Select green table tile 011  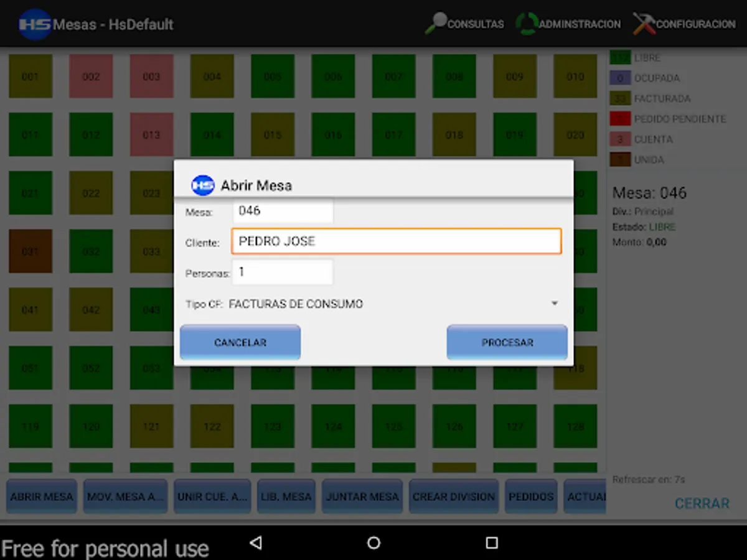[x=31, y=134]
